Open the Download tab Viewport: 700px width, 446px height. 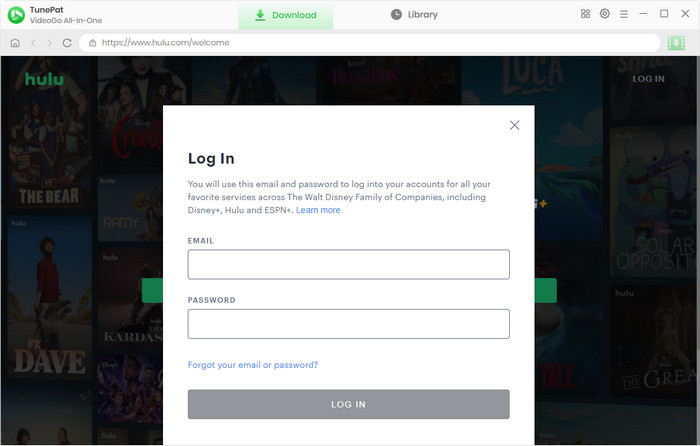pos(285,15)
